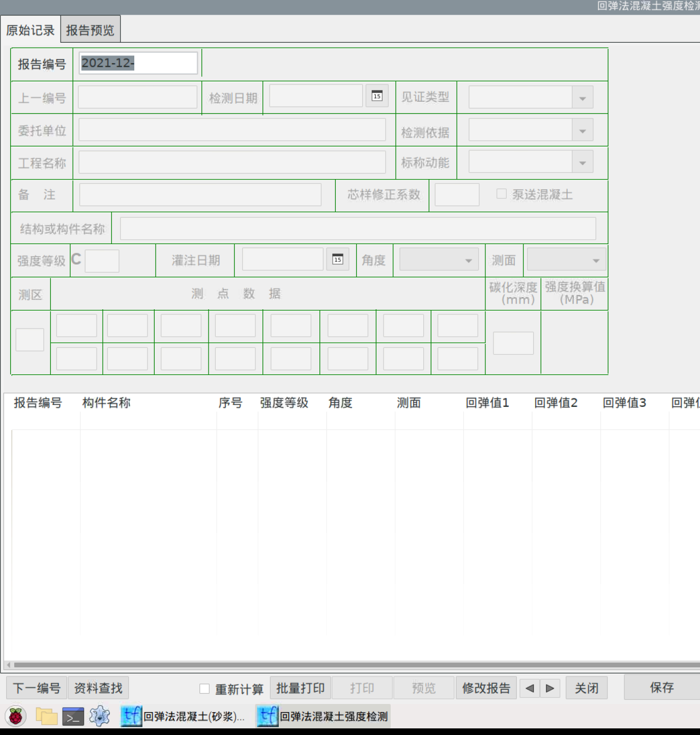The width and height of the screenshot is (700, 735).
Task: Enable 重新计算 checkbox
Action: (x=205, y=689)
